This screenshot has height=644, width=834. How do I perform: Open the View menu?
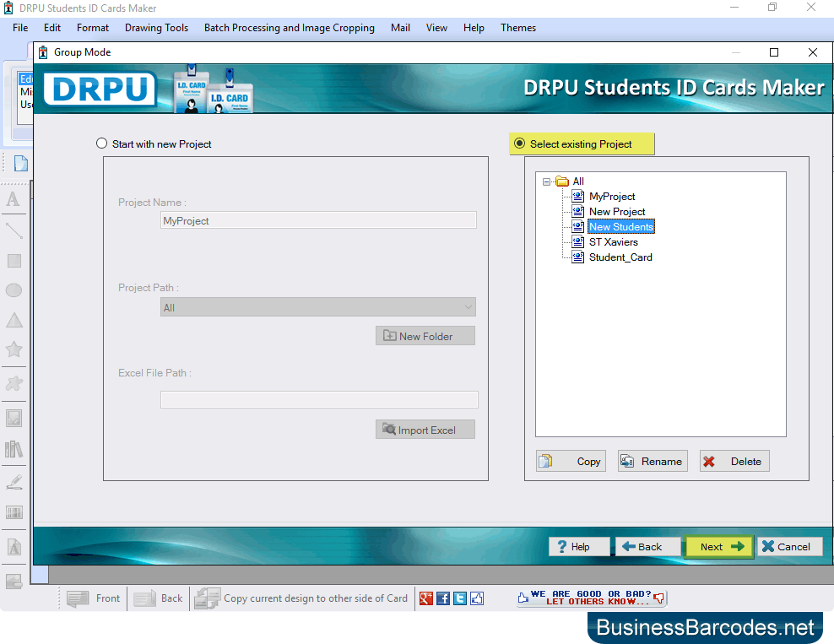click(x=436, y=28)
